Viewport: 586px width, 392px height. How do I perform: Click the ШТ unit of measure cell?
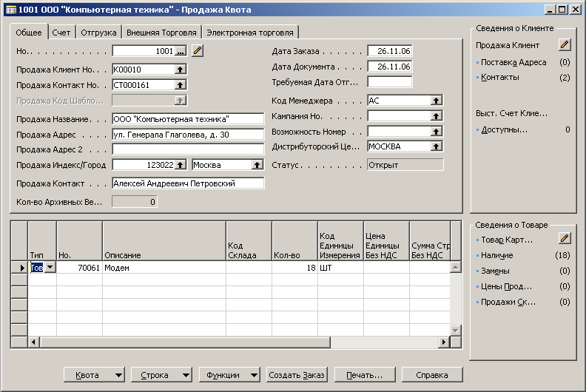pyautogui.click(x=340, y=268)
